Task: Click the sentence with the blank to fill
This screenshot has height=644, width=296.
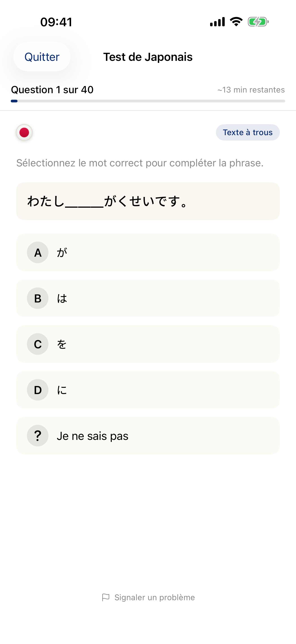Action: tap(148, 201)
